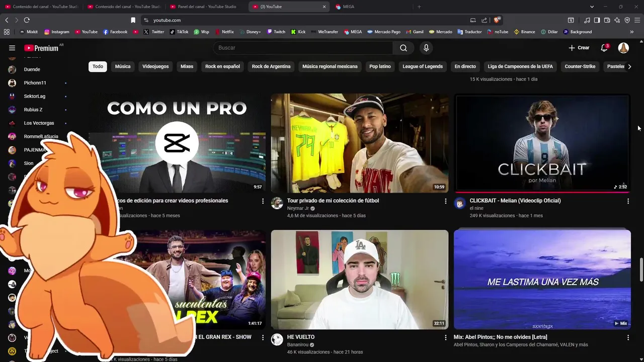Open the Netflix bookmark

pos(224,32)
